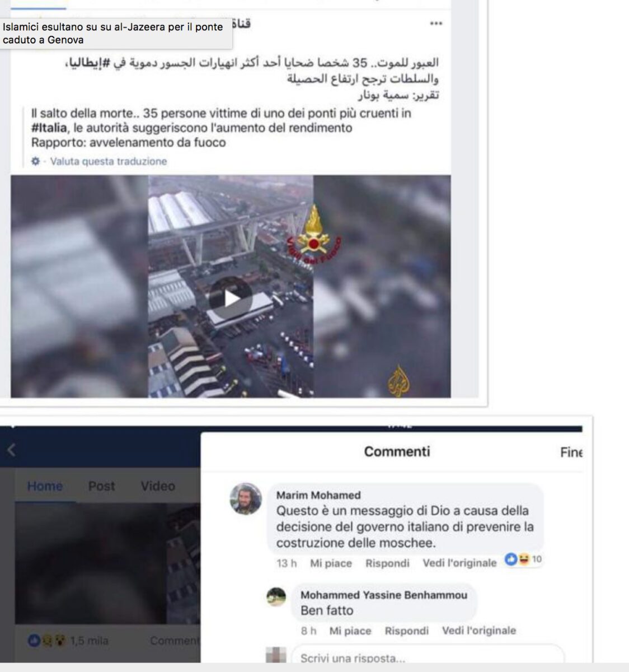Play the Genova bridge video
Viewport: 629px width, 672px height.
tap(230, 298)
